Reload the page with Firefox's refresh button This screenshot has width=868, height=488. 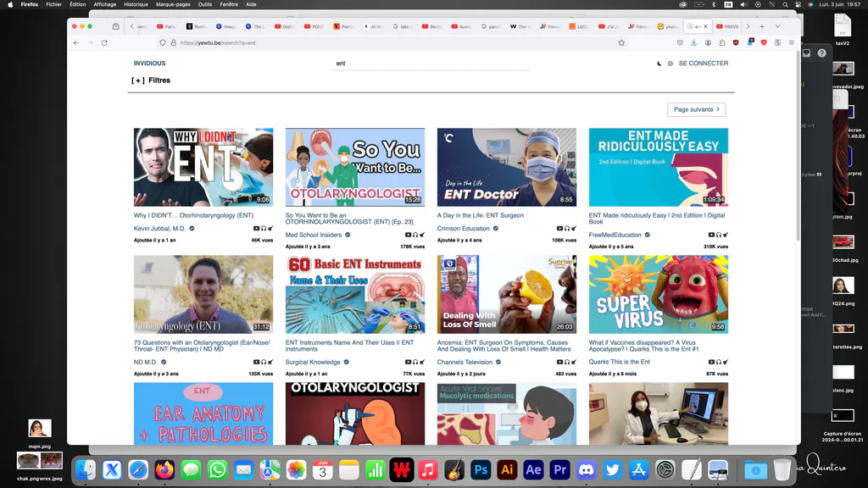coord(104,42)
